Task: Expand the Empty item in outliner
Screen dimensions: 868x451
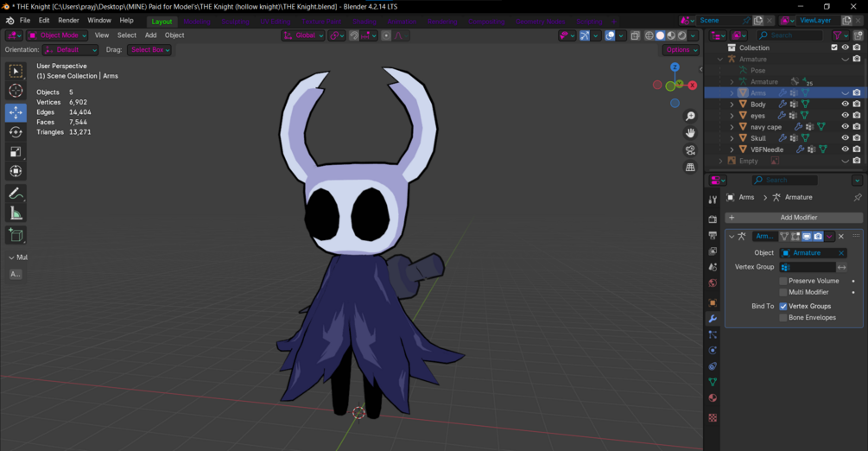Action: (x=720, y=161)
